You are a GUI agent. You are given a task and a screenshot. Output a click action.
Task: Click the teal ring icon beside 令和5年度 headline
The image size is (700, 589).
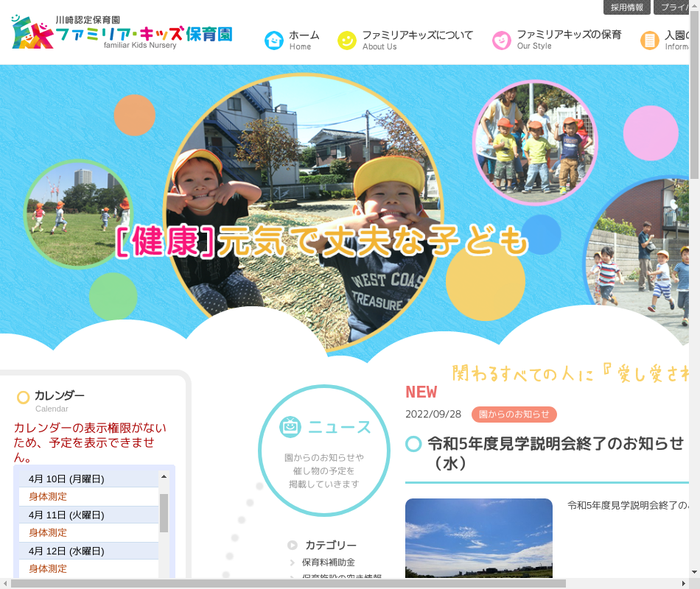tap(413, 443)
